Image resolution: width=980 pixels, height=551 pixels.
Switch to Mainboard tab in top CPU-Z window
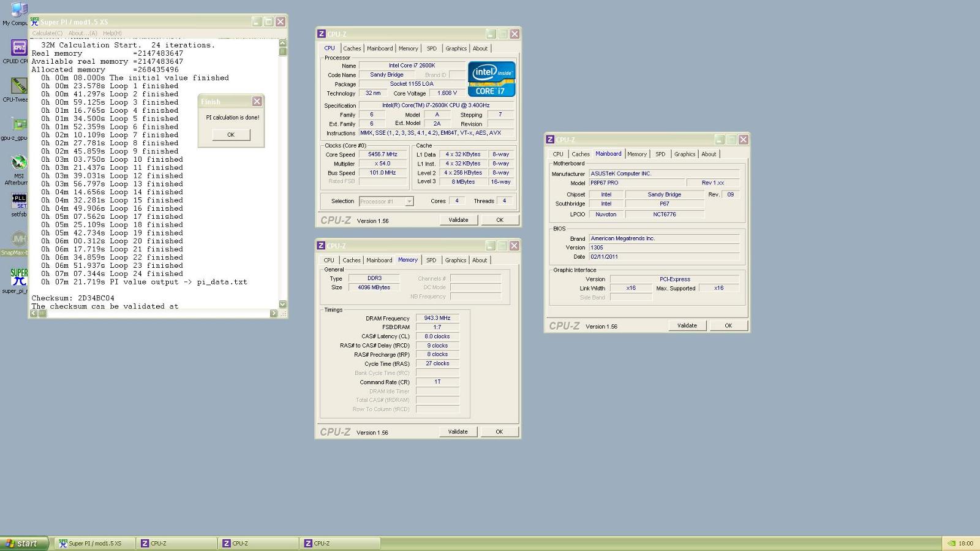coord(380,48)
